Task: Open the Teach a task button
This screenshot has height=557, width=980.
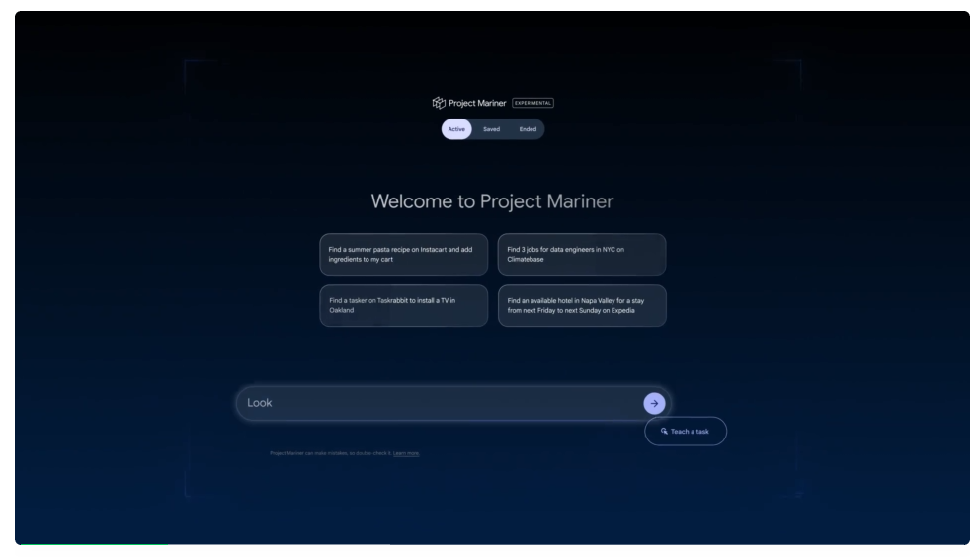Action: point(686,432)
